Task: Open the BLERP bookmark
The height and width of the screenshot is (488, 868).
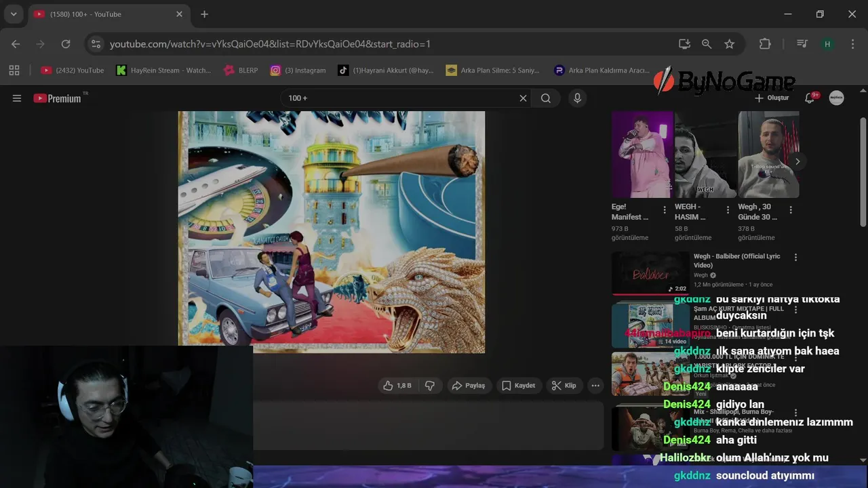Action: [x=241, y=70]
